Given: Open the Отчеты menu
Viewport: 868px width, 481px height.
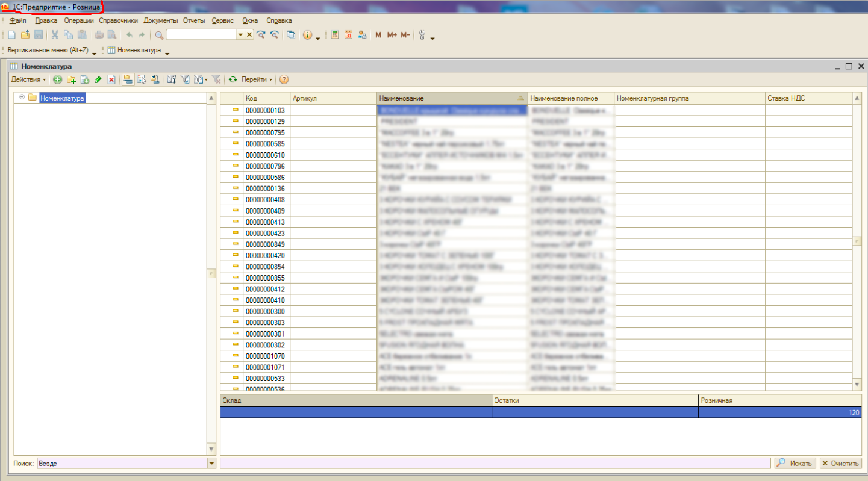Looking at the screenshot, I should (x=194, y=20).
